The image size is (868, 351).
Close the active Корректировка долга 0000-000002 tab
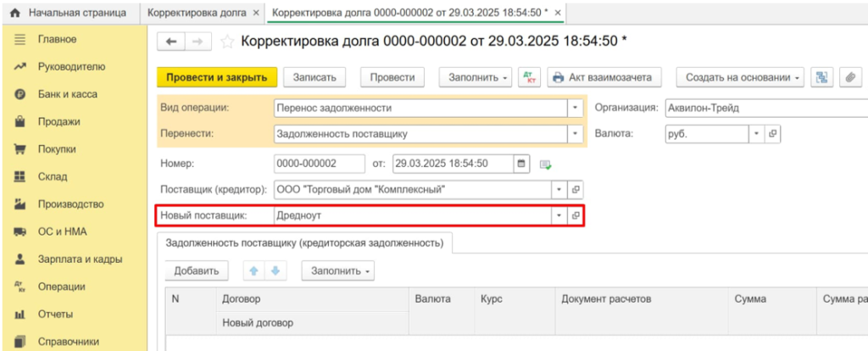[557, 14]
